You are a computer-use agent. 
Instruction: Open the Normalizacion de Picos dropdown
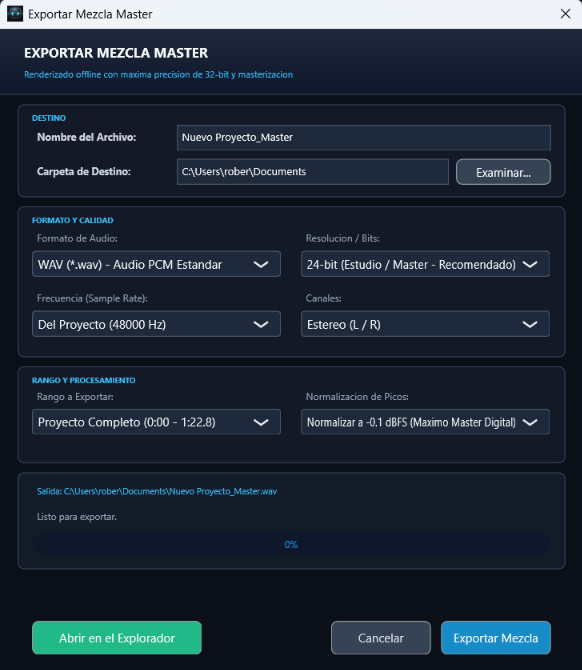point(425,422)
